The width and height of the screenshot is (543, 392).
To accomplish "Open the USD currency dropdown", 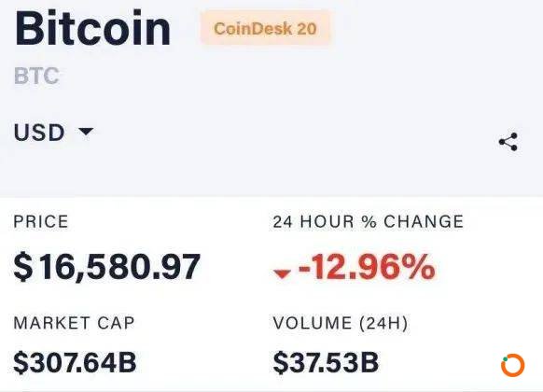I will 54,133.
